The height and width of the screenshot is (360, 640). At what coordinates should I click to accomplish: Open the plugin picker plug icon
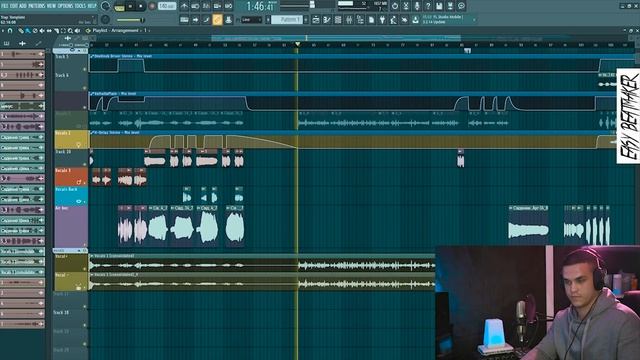[382, 20]
